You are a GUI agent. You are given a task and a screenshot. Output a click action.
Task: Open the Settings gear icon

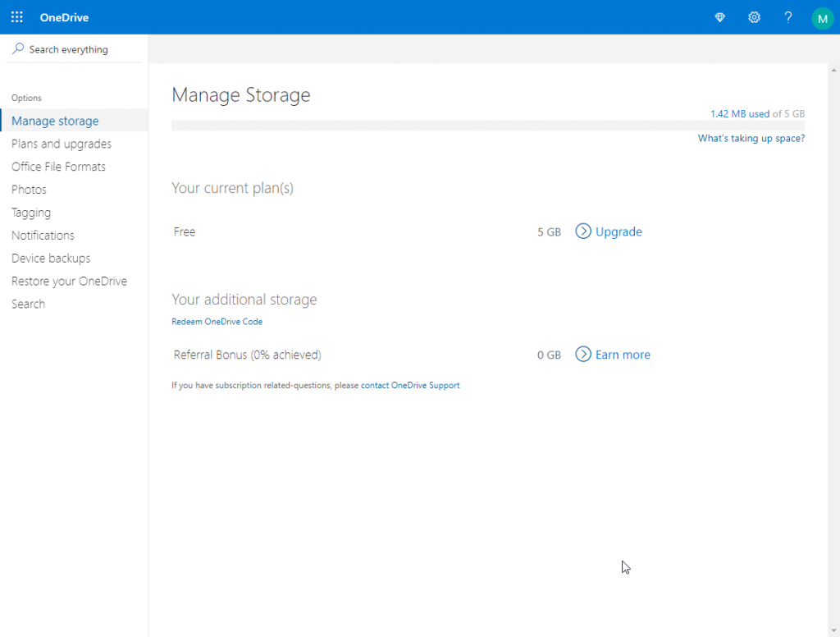pos(754,17)
